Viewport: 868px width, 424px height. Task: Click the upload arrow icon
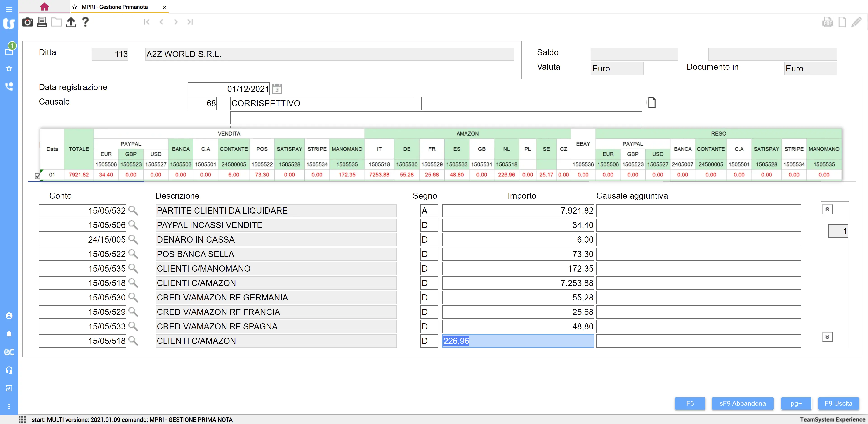(x=71, y=22)
